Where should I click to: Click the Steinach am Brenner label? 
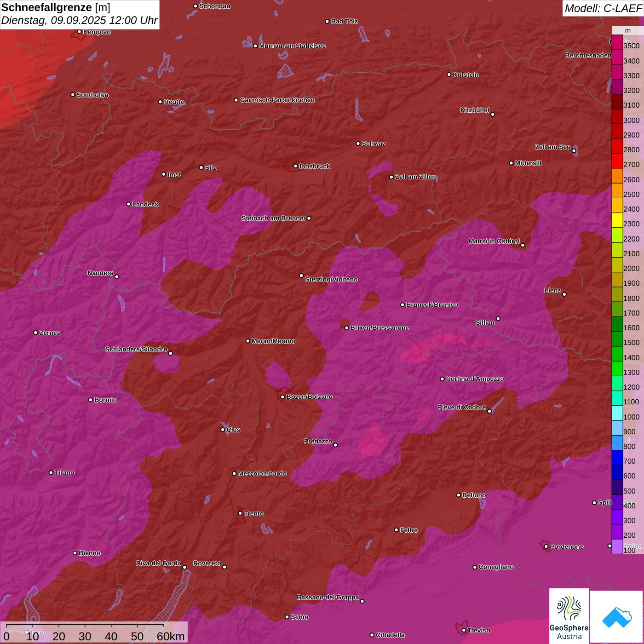point(273,218)
